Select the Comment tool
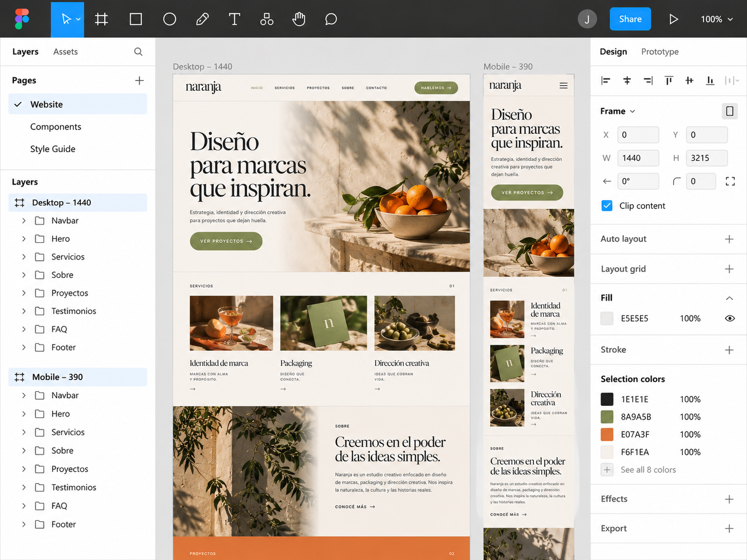 coord(331,19)
